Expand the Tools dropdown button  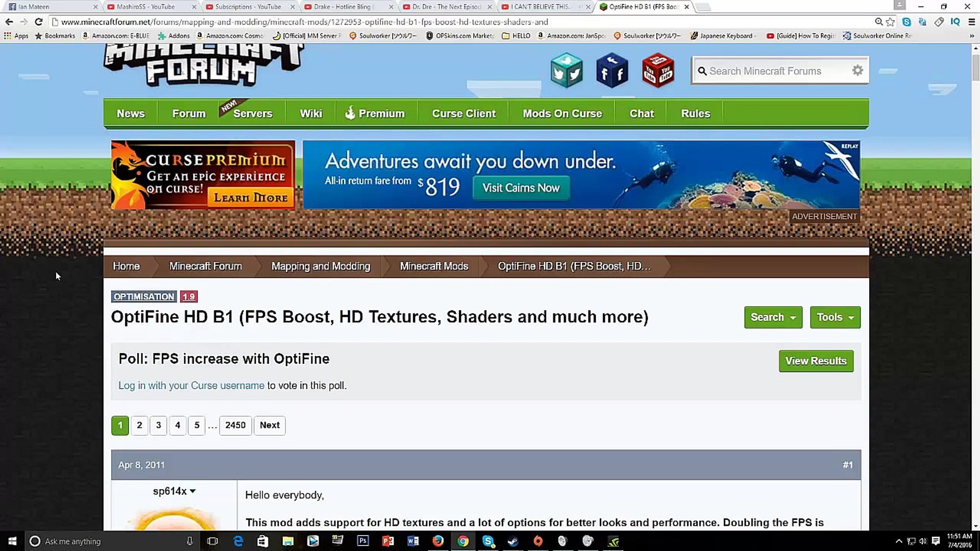pos(835,317)
